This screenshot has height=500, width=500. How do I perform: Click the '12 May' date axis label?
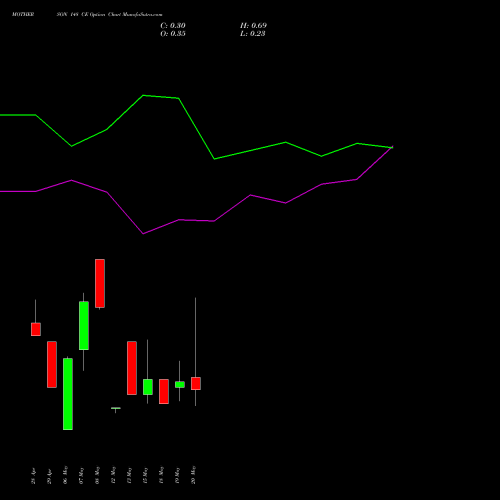pyautogui.click(x=113, y=475)
